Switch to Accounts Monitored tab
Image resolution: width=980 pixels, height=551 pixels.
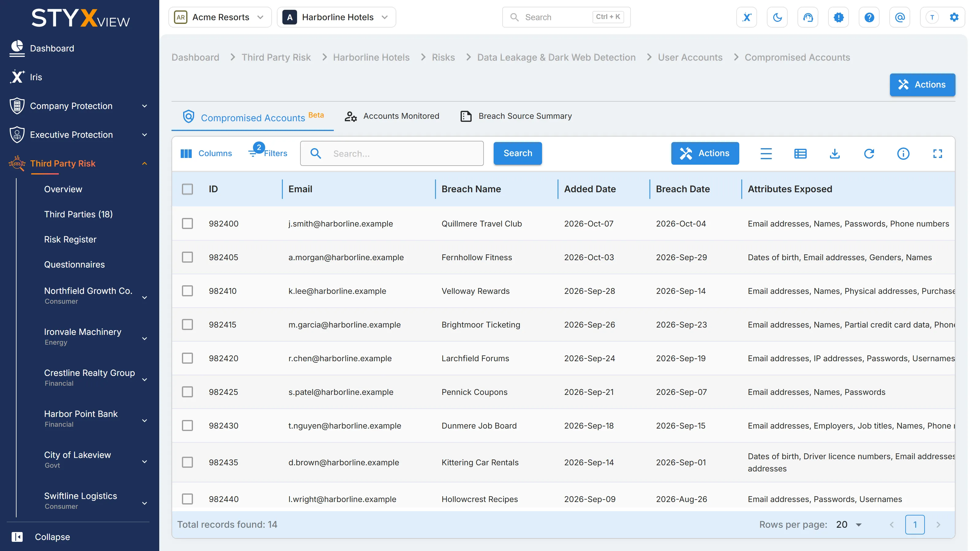pos(392,116)
